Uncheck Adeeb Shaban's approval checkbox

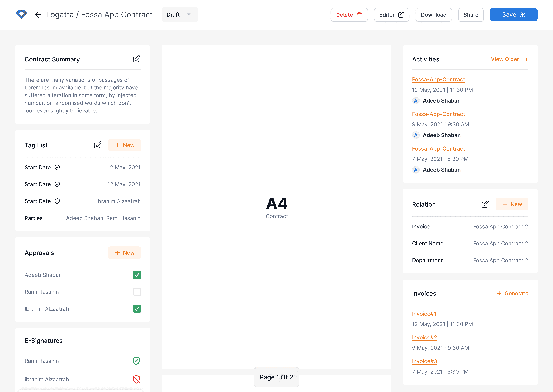[137, 275]
